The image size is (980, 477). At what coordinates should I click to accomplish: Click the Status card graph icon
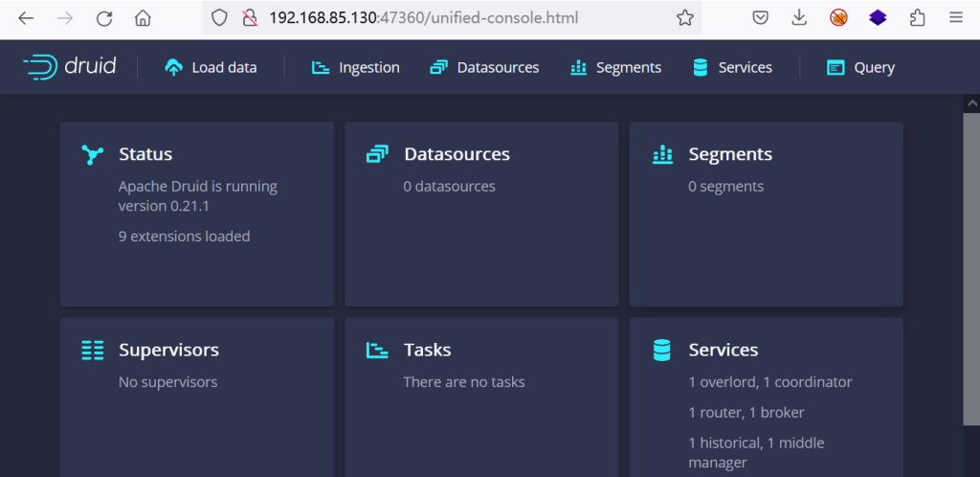point(92,154)
